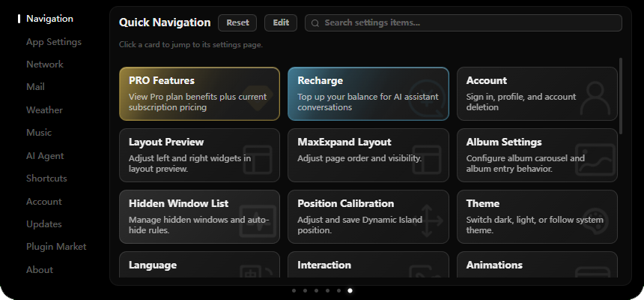Viewport: 644px width, 300px height.
Task: Open Music in the sidebar
Action: [39, 133]
